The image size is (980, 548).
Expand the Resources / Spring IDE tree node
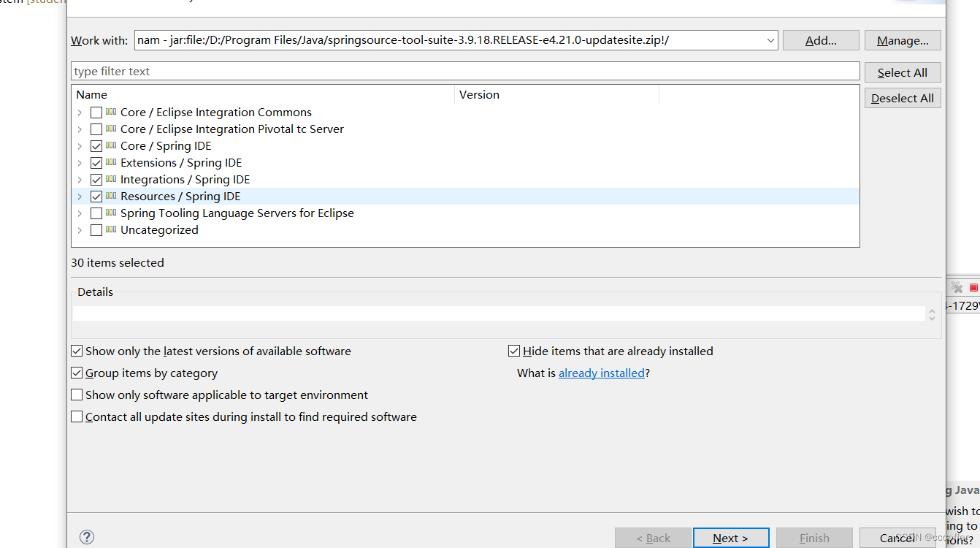80,196
